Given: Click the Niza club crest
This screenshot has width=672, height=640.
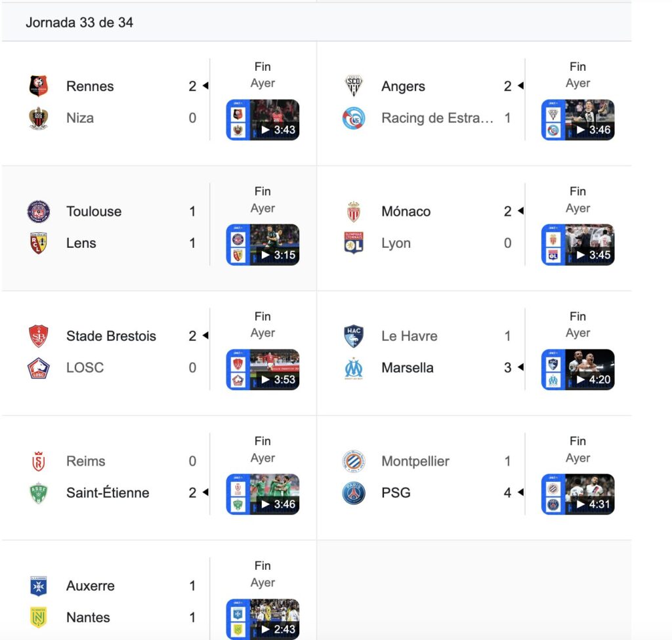Looking at the screenshot, I should click(39, 118).
